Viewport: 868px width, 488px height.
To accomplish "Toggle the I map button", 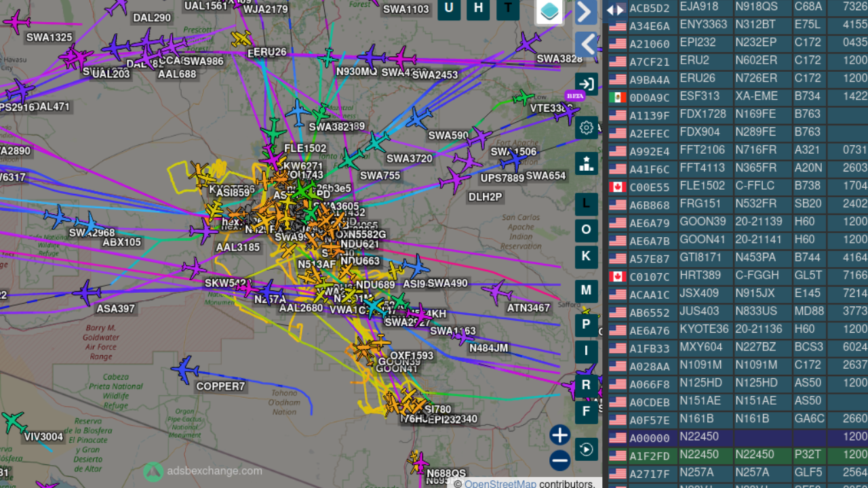I will (x=587, y=352).
